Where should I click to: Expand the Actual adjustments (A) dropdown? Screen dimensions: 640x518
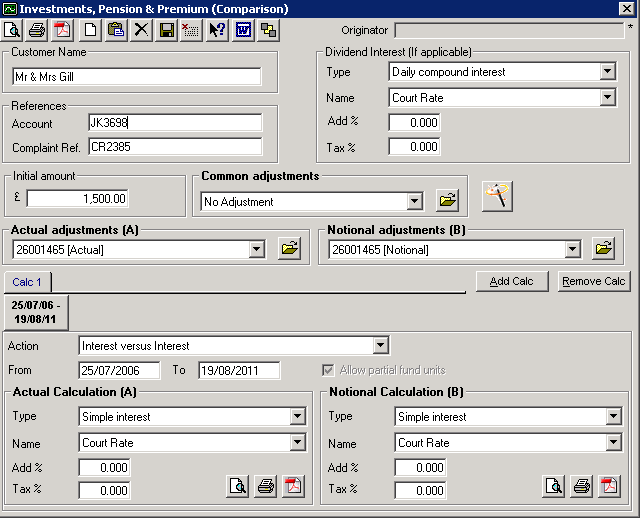[x=257, y=249]
